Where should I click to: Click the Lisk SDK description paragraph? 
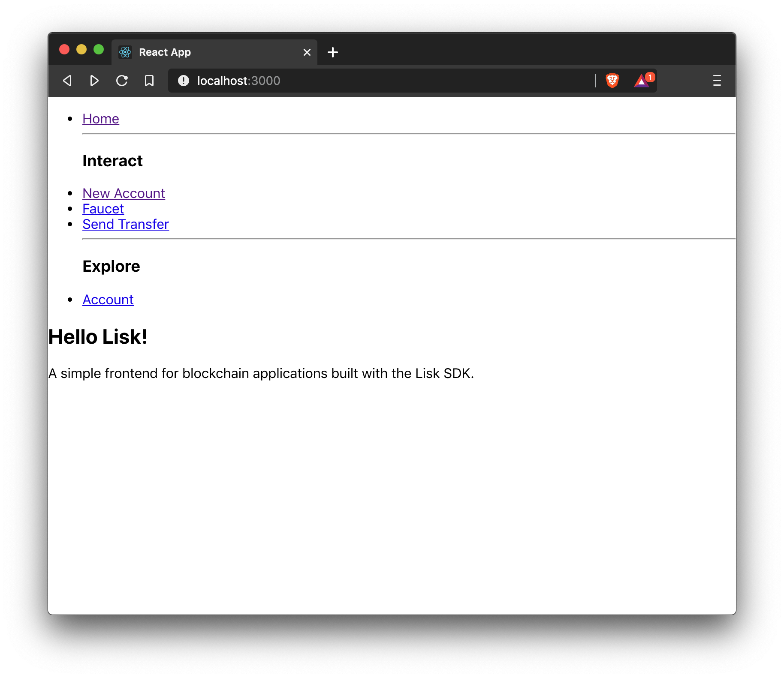(261, 373)
